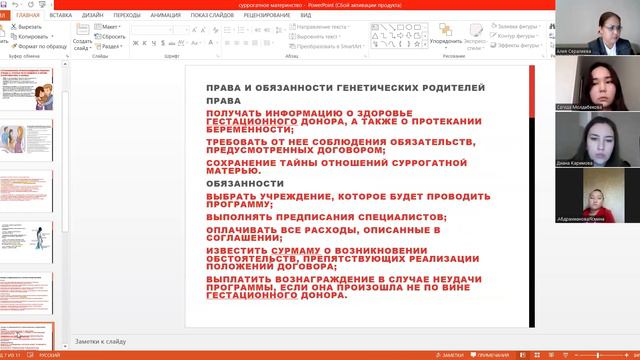Screen dimensions: 640x360
Task: Open Экспресс-стили quick styles gallery
Action: click(476, 37)
